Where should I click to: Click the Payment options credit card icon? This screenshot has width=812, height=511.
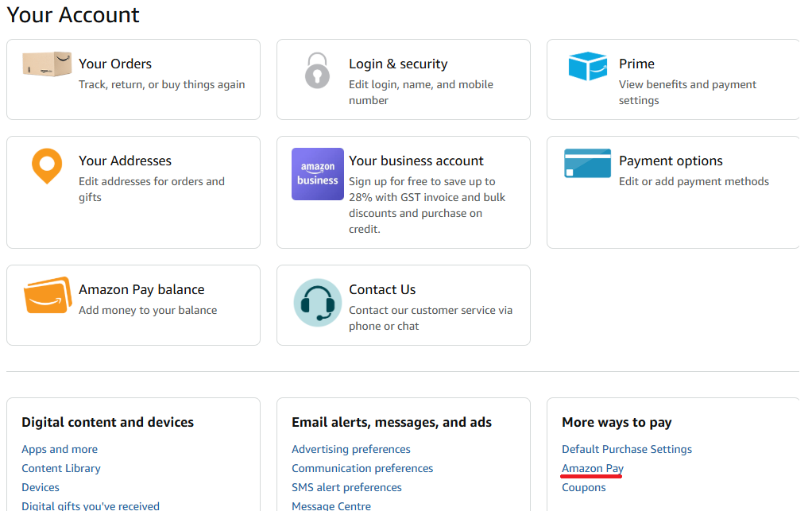[588, 163]
